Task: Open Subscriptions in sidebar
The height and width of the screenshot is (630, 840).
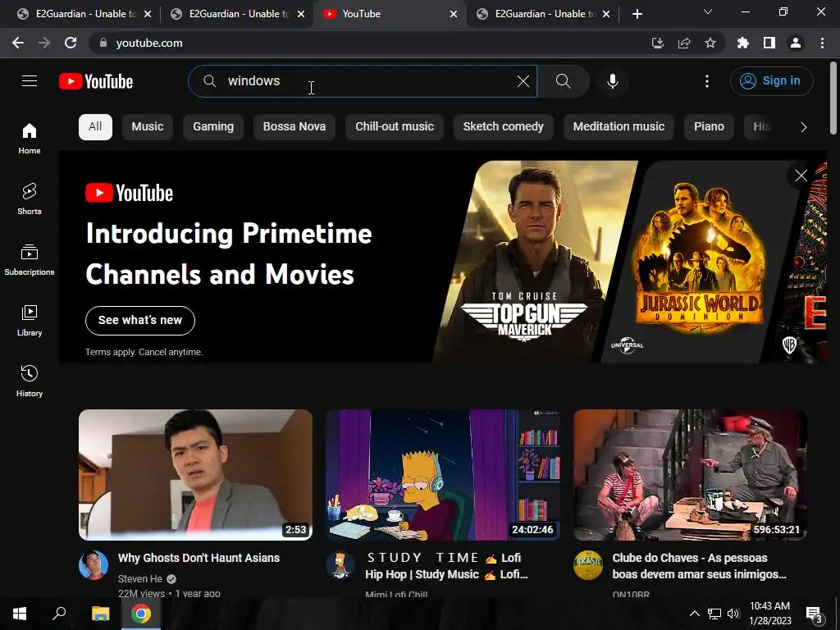Action: click(30, 260)
